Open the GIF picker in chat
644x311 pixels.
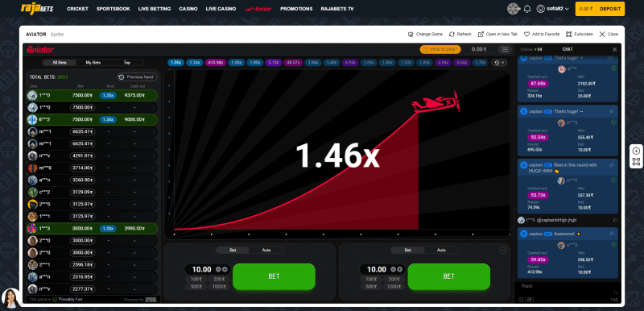click(530, 300)
